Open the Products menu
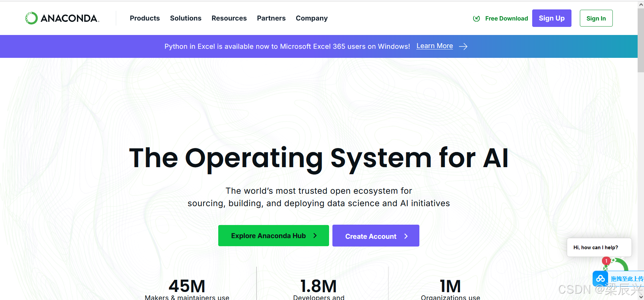644x300 pixels. tap(145, 18)
